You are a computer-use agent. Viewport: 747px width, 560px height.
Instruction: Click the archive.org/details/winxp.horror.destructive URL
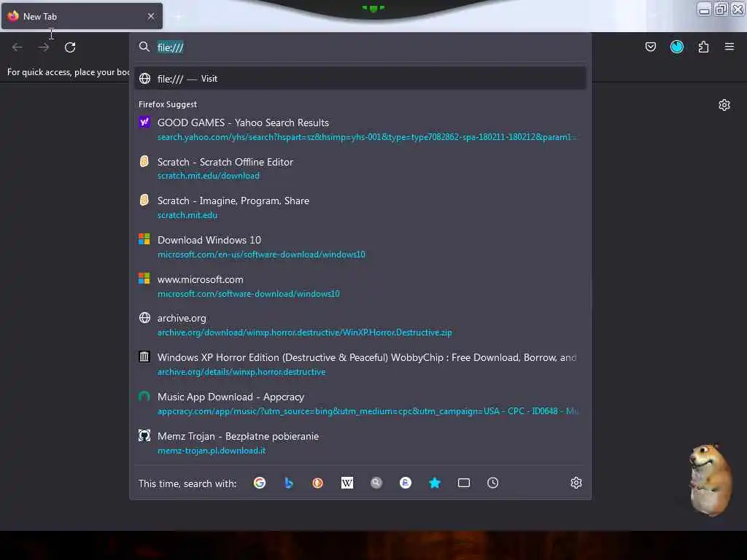coord(241,372)
